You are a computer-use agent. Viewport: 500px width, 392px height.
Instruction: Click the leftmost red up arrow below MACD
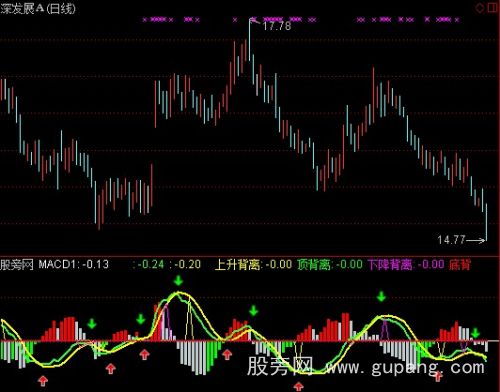click(43, 381)
